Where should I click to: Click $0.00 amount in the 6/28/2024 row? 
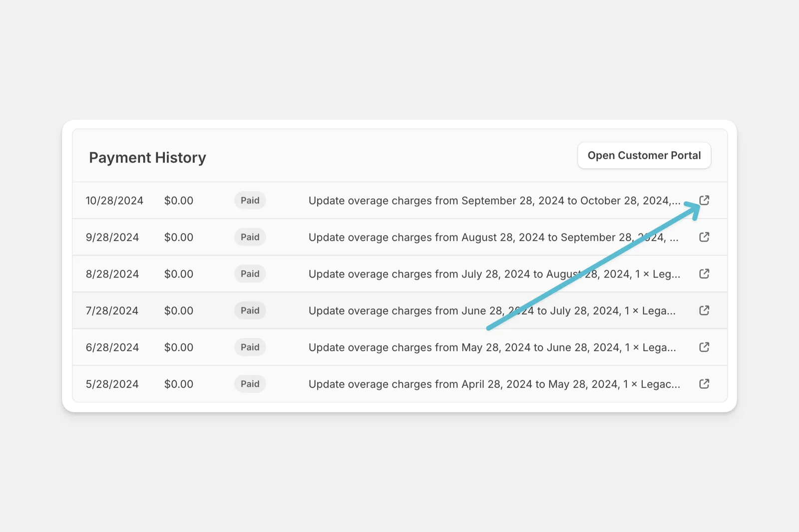[x=179, y=347]
